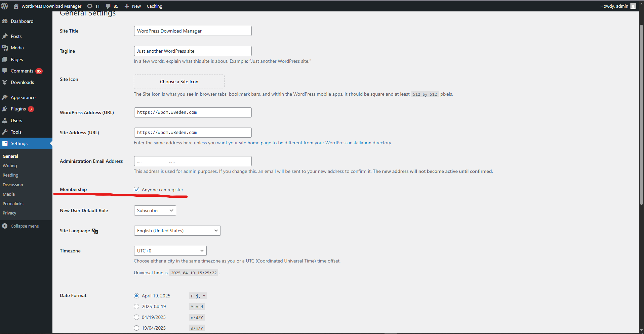Click the plus New icon
644x334 pixels.
click(127, 6)
